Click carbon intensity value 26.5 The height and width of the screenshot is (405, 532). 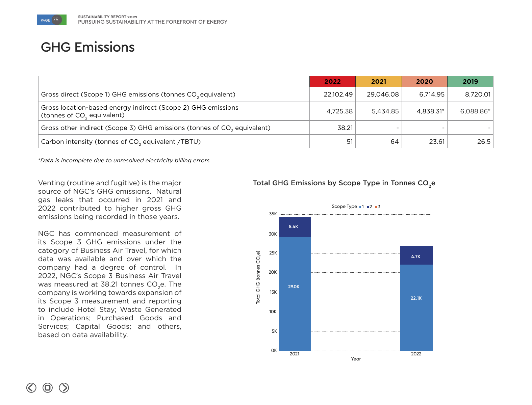tap(484, 142)
